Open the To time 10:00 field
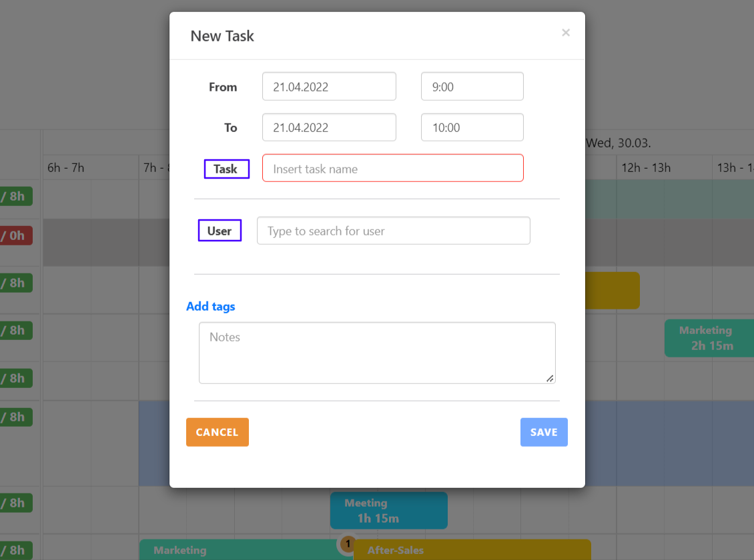Screen dimensions: 754x560 pos(472,127)
